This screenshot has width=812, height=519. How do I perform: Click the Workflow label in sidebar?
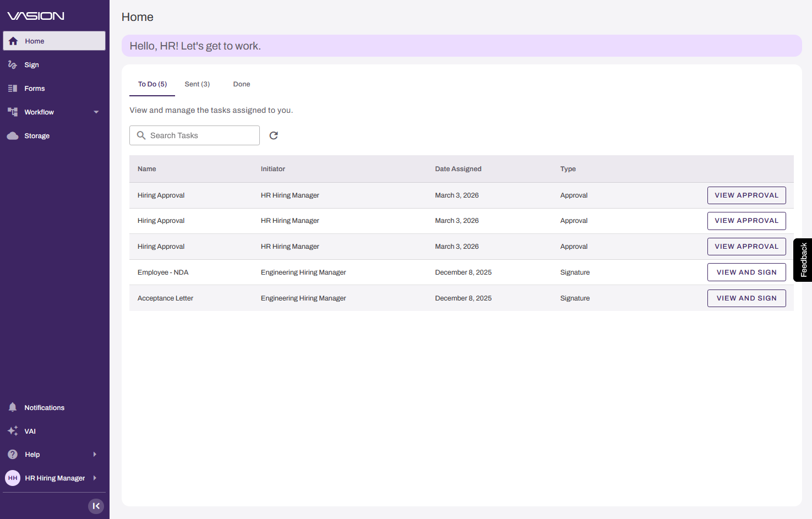point(39,112)
